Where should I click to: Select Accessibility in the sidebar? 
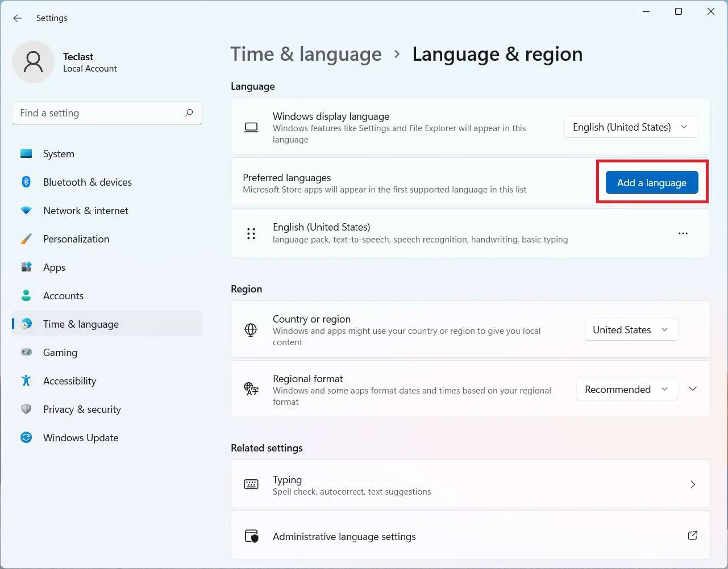click(x=69, y=381)
